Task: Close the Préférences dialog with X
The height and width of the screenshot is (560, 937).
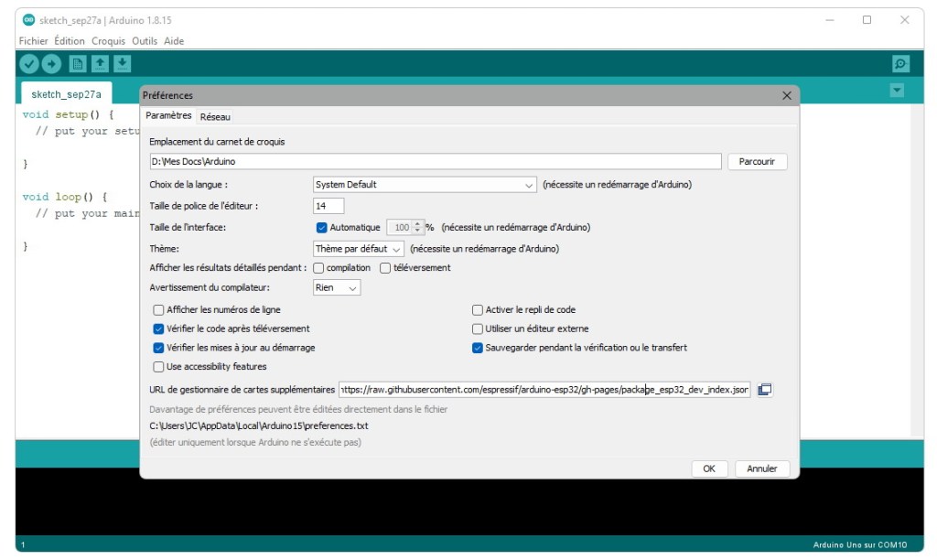Action: click(x=787, y=95)
